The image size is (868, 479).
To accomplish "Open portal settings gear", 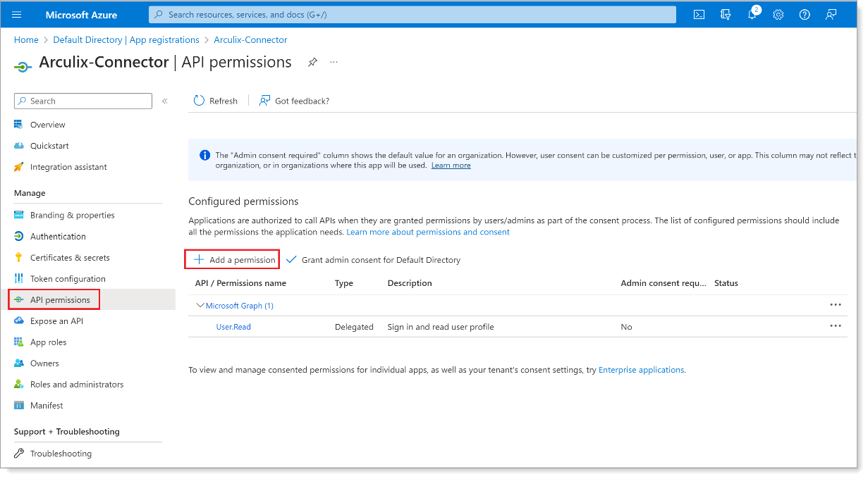I will click(x=778, y=14).
